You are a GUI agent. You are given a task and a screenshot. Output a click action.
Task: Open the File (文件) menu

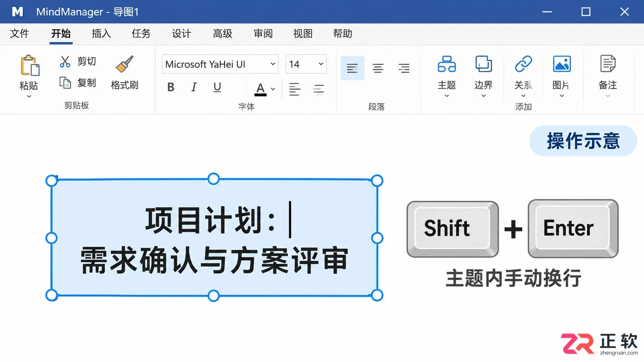[x=19, y=34]
